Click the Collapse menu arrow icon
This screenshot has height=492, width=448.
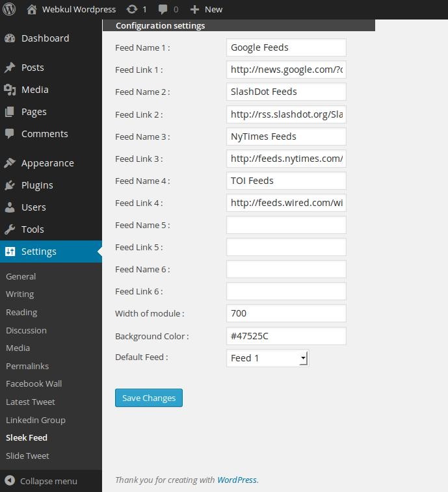pyautogui.click(x=10, y=480)
